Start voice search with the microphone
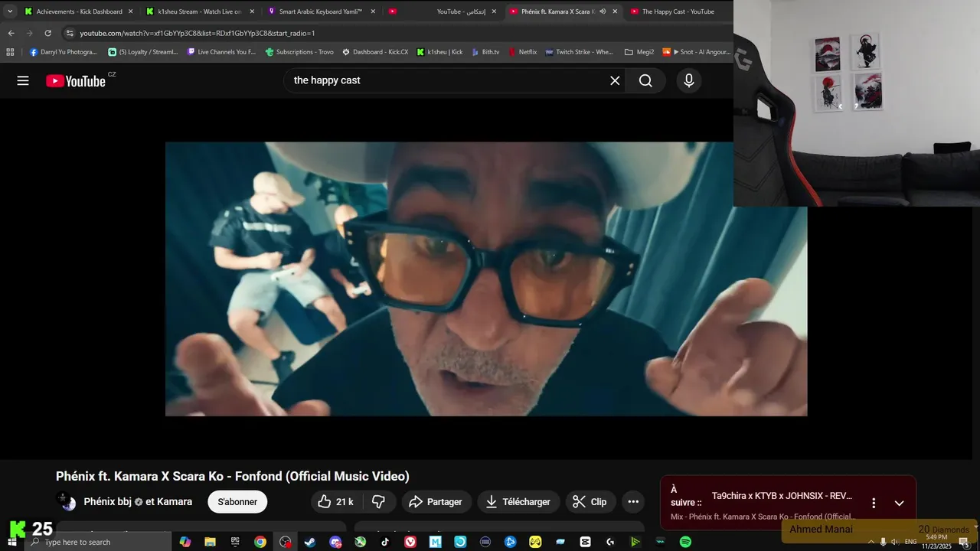This screenshot has height=551, width=980. (689, 80)
